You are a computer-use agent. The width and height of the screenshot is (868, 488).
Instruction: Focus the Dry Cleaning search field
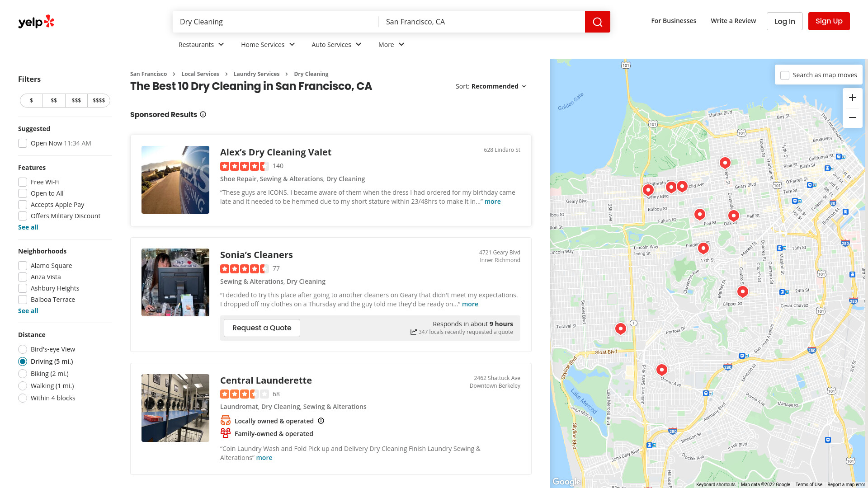[x=275, y=22]
